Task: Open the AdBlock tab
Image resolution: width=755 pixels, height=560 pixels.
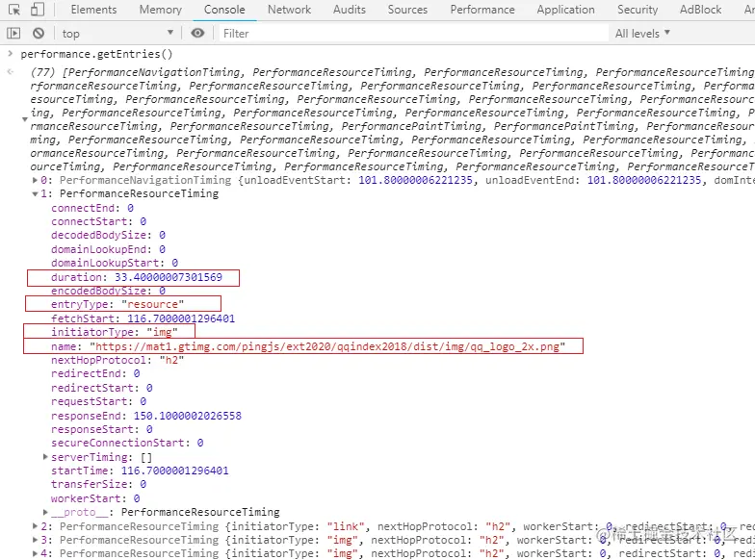Action: tap(701, 10)
